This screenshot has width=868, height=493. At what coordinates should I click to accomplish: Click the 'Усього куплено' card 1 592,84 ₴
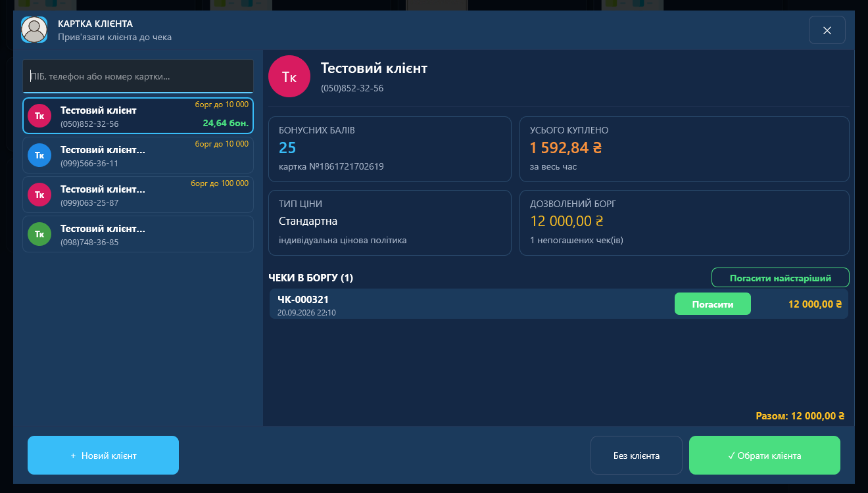(x=685, y=149)
